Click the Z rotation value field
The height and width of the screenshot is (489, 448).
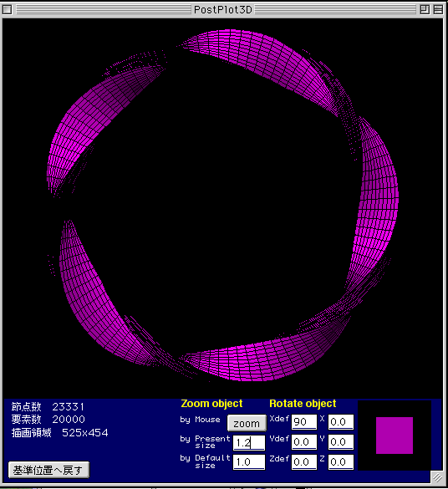[x=341, y=462]
